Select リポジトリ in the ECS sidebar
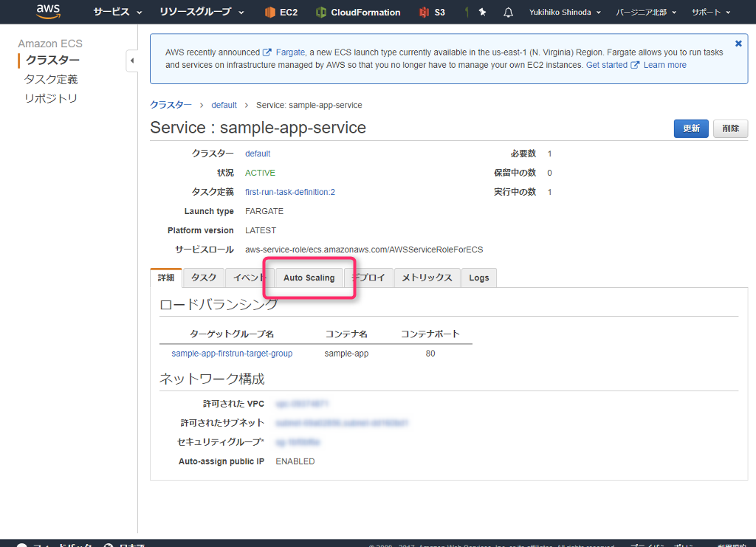Viewport: 756px width, 547px height. [51, 98]
